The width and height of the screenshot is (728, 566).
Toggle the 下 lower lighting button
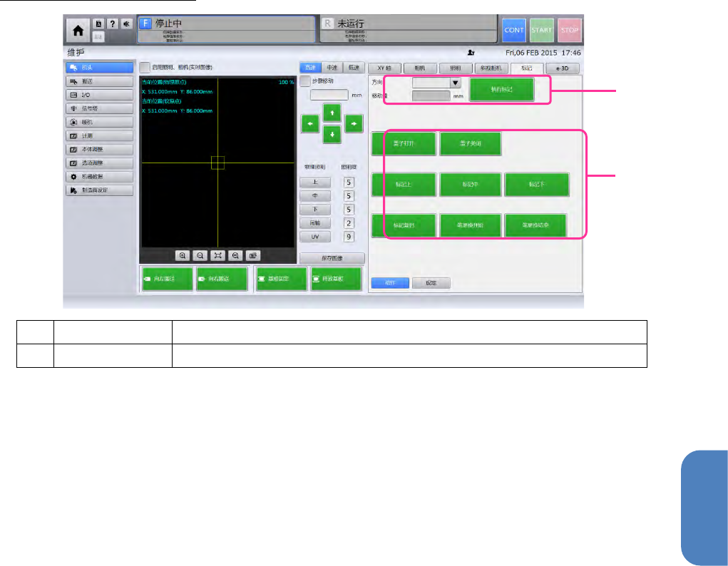315,210
